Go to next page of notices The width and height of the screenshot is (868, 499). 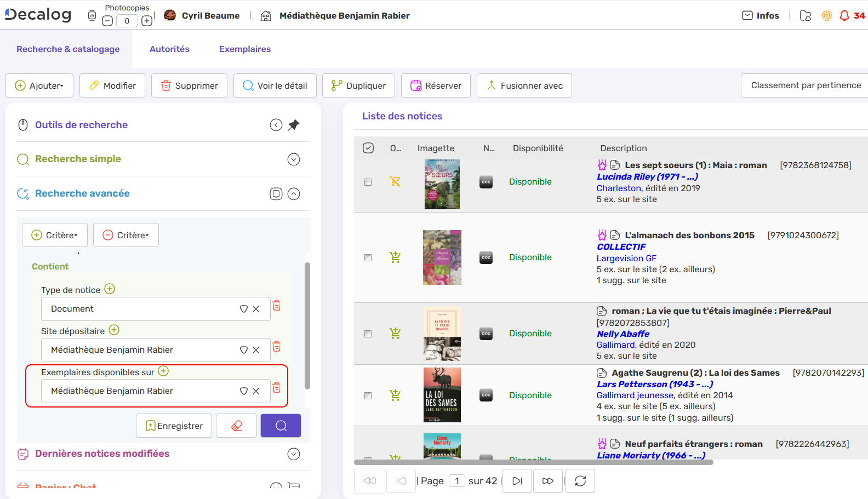pos(517,481)
